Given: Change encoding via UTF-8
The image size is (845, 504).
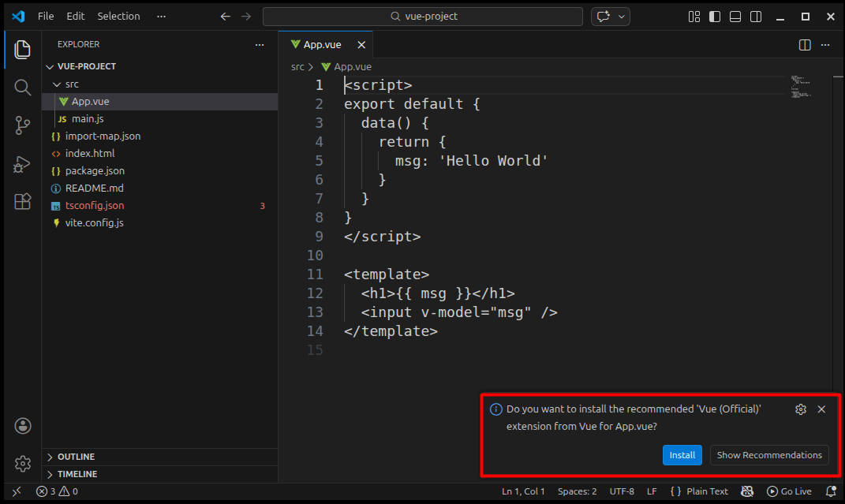Looking at the screenshot, I should 622,491.
